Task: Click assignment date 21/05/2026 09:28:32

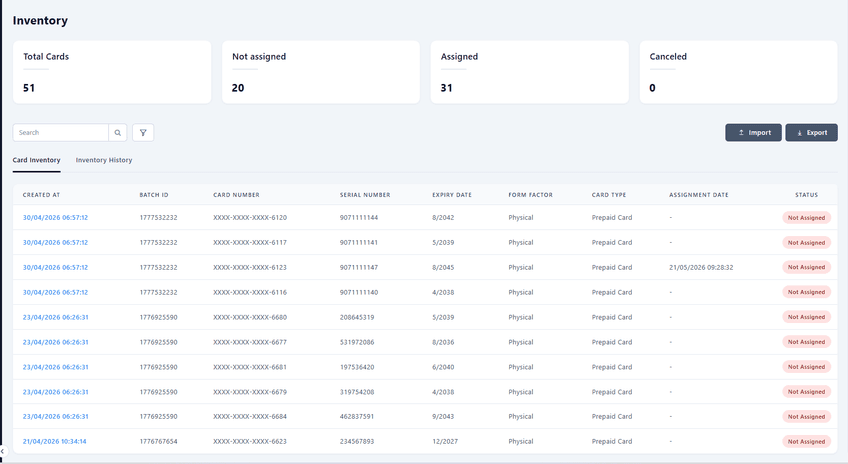Action: [x=701, y=267]
